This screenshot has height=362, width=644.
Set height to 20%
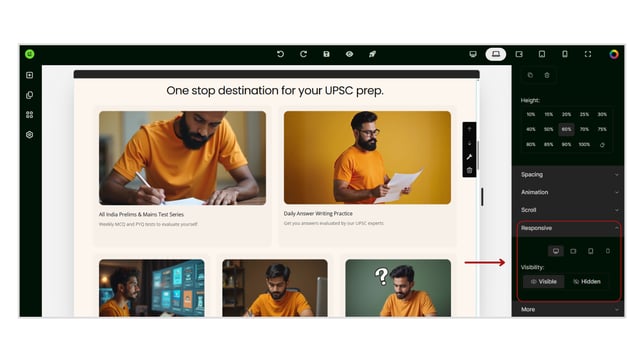tap(566, 114)
